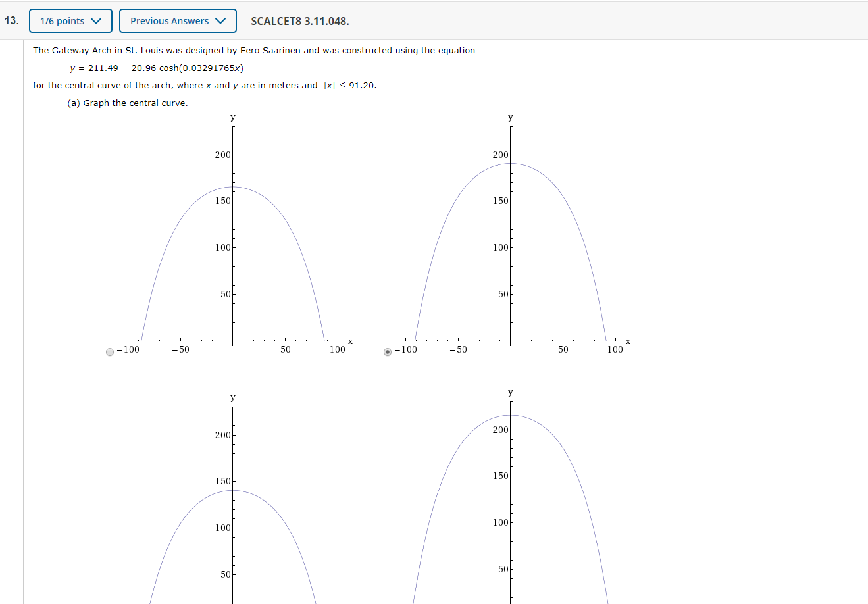
Task: Expand the Previous Answers dropdown
Action: [178, 20]
